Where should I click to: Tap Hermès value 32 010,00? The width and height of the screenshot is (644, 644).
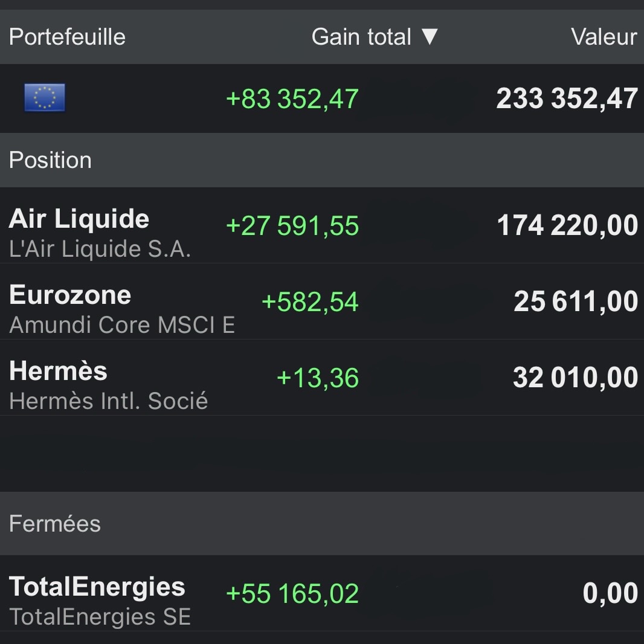click(x=575, y=378)
